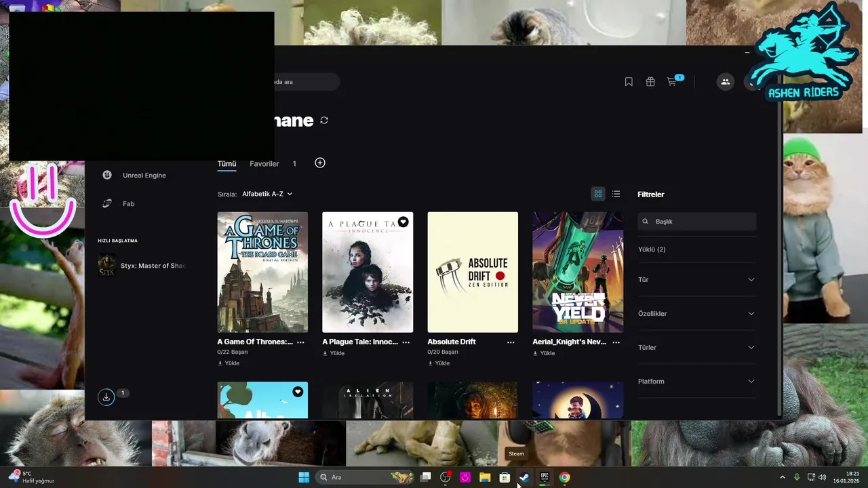Open Steam from the taskbar
The image size is (868, 488).
524,477
